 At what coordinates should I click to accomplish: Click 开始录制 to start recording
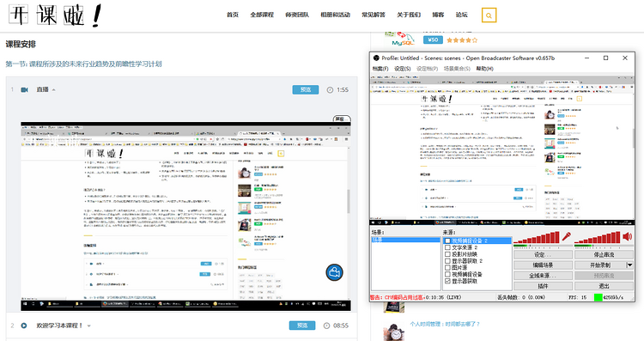click(x=600, y=265)
